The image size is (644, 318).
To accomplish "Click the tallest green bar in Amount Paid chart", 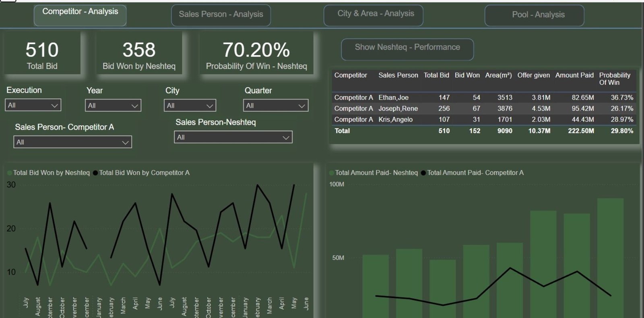I will pos(610,258).
